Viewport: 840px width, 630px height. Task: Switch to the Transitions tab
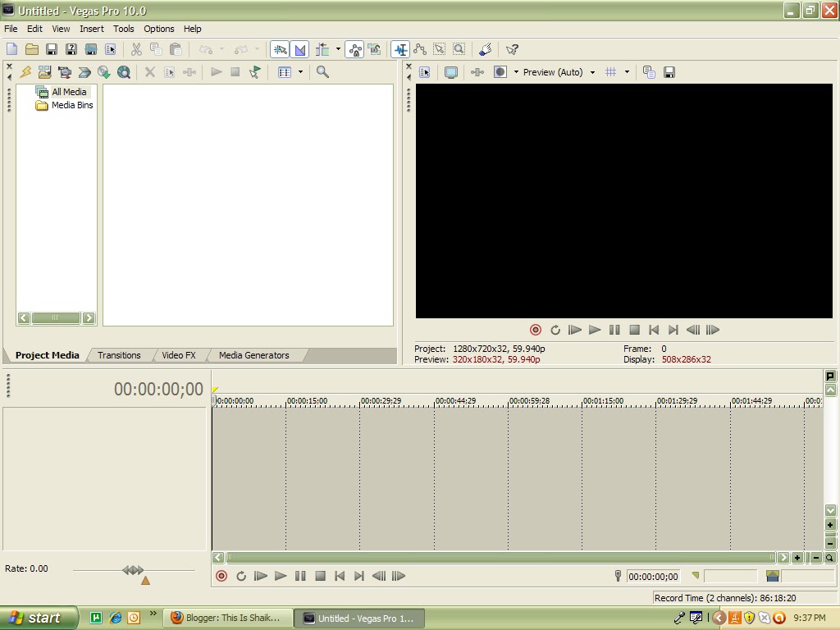(119, 355)
